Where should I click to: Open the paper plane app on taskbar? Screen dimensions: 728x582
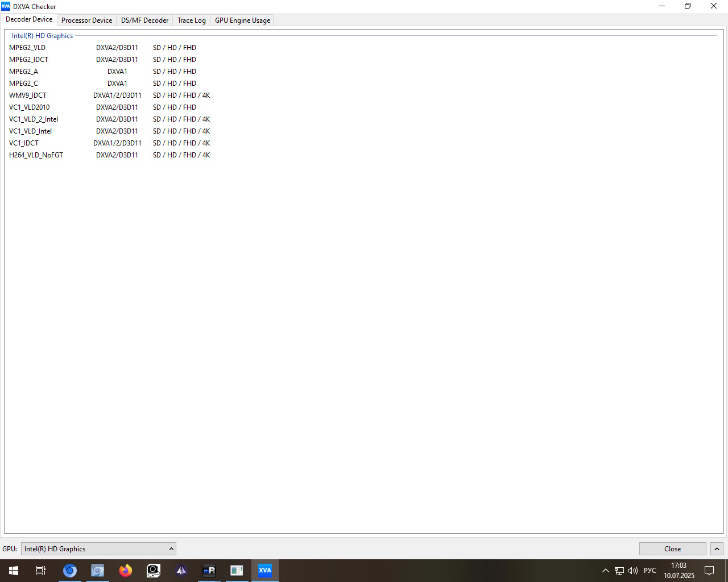click(181, 571)
